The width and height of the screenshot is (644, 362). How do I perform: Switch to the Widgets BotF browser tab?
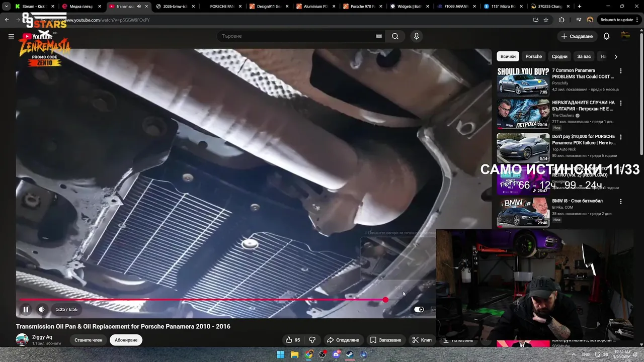click(409, 7)
